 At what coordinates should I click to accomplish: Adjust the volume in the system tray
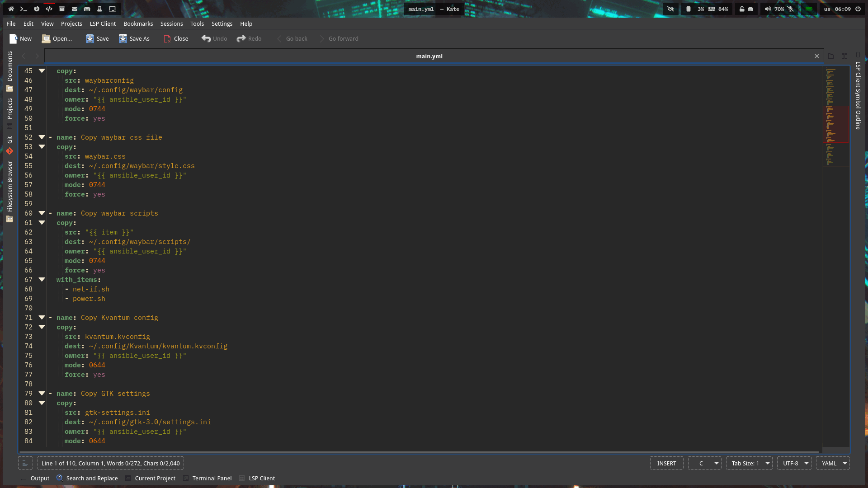tap(767, 9)
